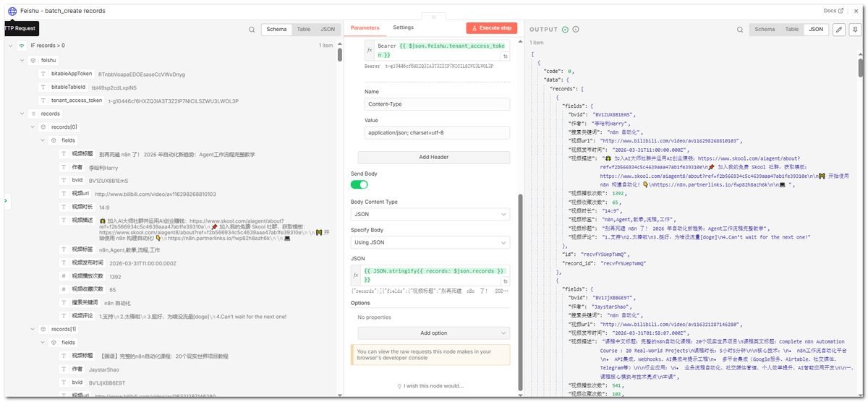Click the Value field with application/json
This screenshot has width=868, height=402.
click(x=437, y=133)
